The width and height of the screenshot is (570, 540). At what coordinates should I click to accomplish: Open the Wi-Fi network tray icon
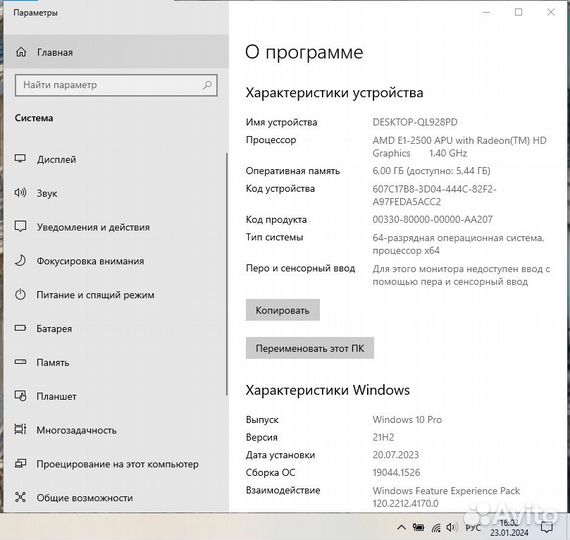[x=436, y=527]
